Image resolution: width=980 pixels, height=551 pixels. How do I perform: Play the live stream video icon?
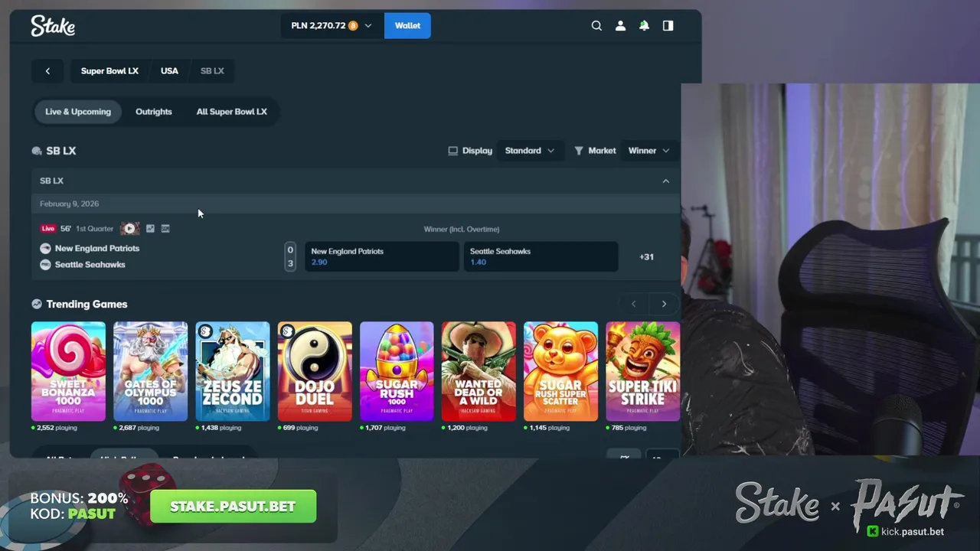(129, 228)
